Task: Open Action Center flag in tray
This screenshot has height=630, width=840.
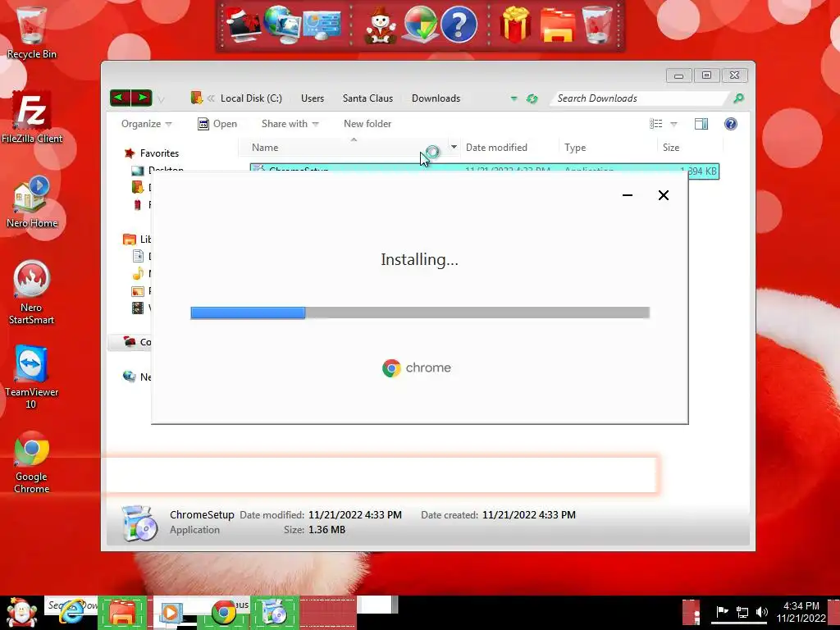Action: pyautogui.click(x=722, y=612)
